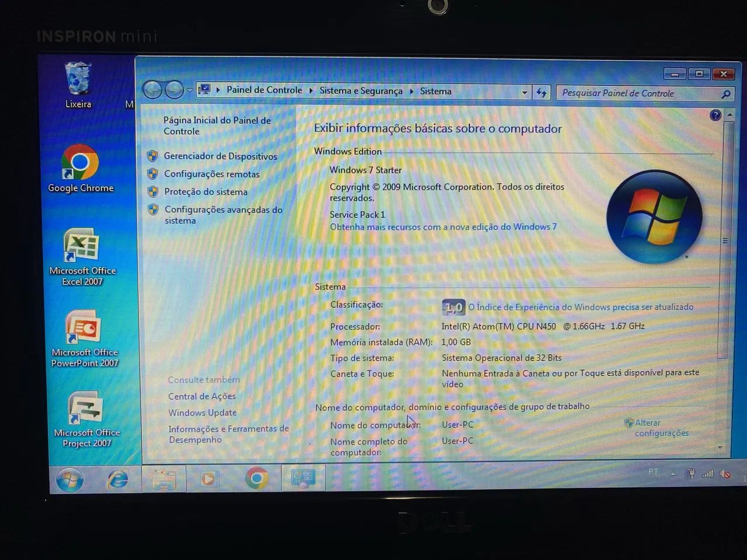Open the Google Chrome desktop shortcut

(x=81, y=169)
